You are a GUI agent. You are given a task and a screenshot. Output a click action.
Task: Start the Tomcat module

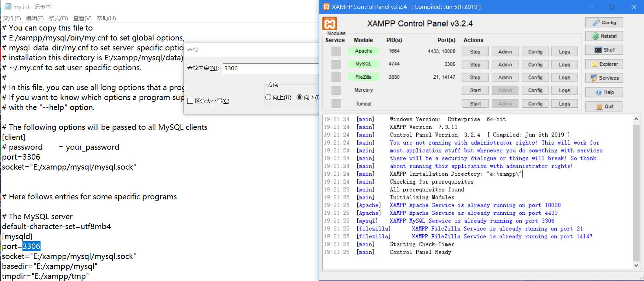point(475,104)
